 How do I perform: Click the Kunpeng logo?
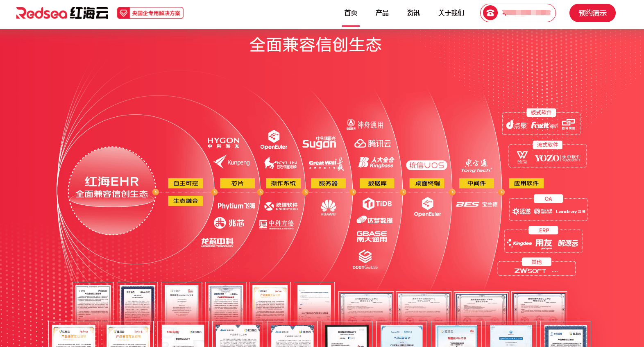pyautogui.click(x=232, y=162)
